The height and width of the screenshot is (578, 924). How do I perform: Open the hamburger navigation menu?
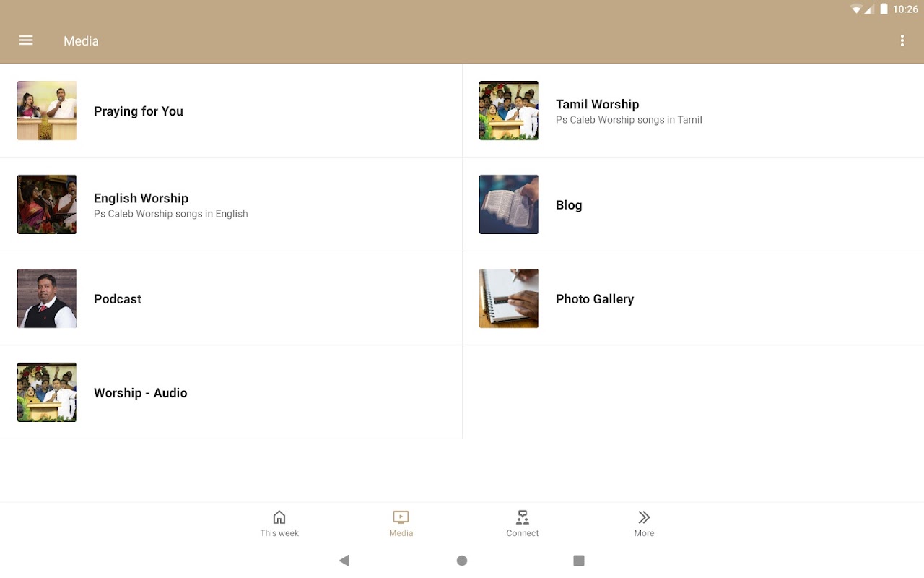point(26,40)
